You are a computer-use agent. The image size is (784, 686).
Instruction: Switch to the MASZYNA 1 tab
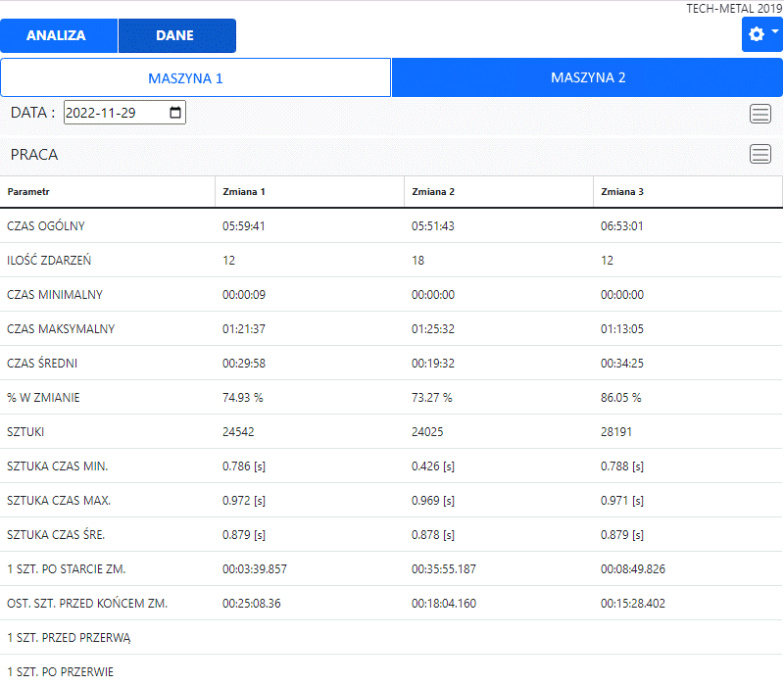[x=195, y=77]
